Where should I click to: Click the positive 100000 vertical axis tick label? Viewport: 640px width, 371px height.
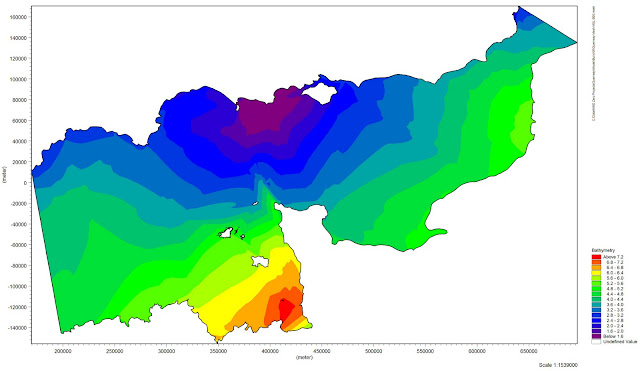click(x=18, y=79)
